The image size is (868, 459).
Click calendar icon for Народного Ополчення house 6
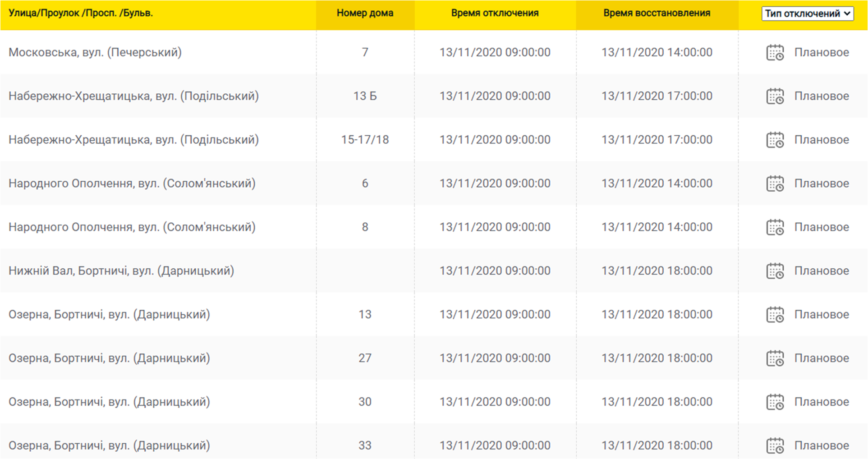[775, 184]
